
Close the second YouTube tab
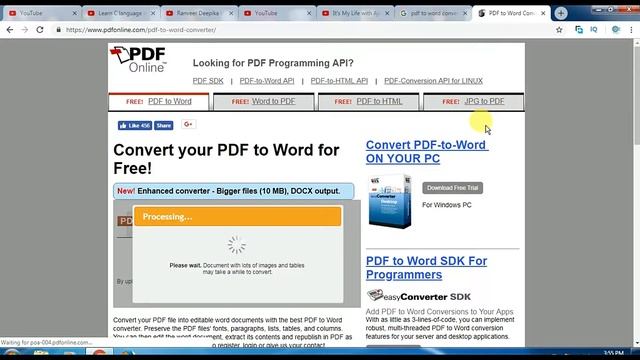pyautogui.click(x=309, y=13)
